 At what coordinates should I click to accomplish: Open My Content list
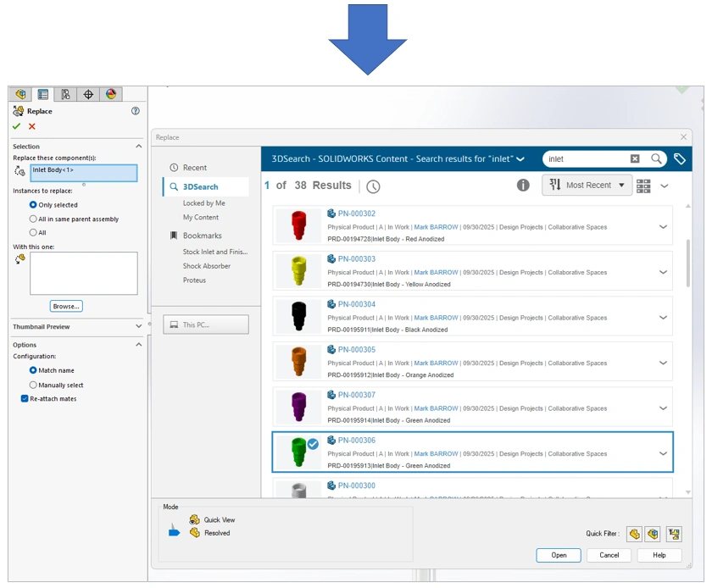click(x=201, y=217)
